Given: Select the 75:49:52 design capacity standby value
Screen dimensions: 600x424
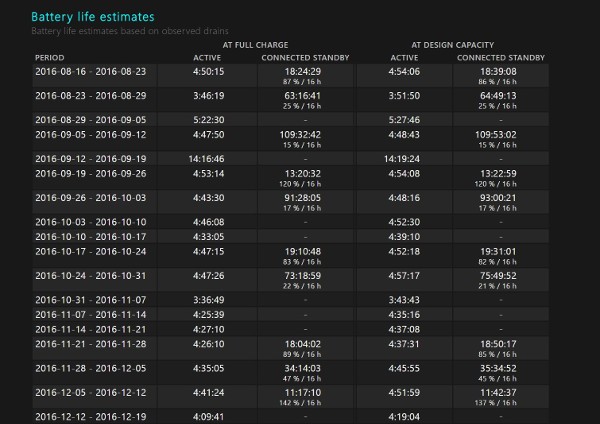Looking at the screenshot, I should 497,275.
